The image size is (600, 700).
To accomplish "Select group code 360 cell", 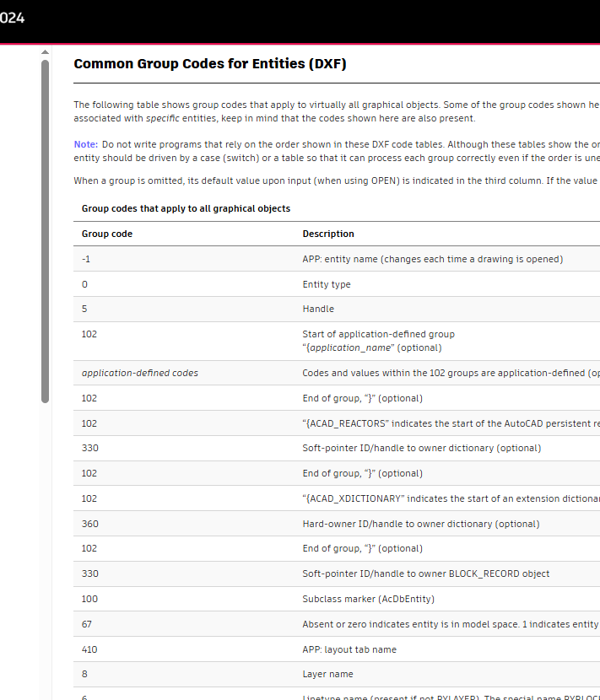I will point(89,524).
